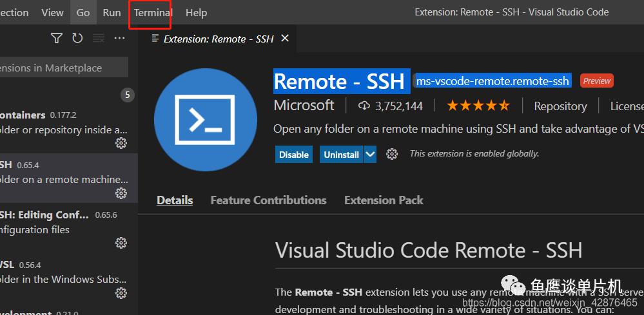Open the Repository link
Viewport: 644px width, 315px height.
pyautogui.click(x=560, y=106)
